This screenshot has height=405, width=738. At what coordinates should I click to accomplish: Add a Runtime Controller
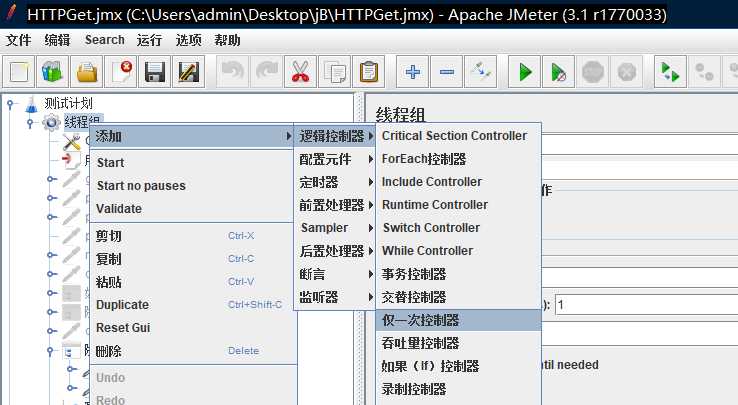pyautogui.click(x=458, y=205)
